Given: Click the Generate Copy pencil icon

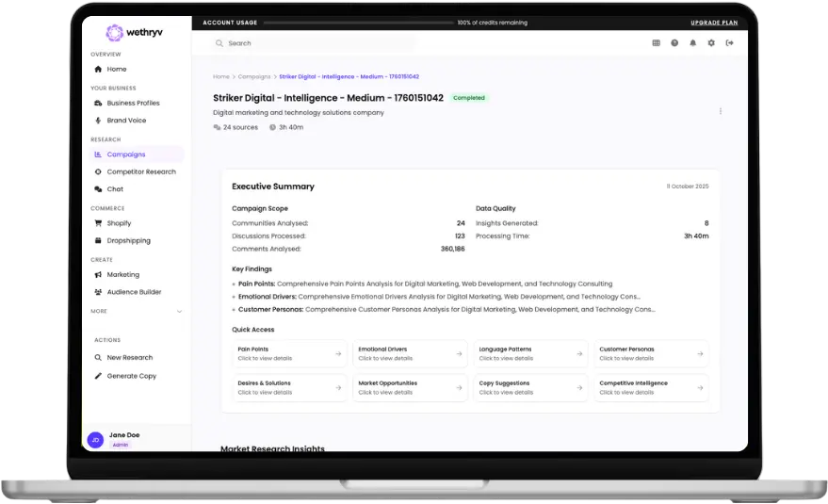Looking at the screenshot, I should [98, 376].
